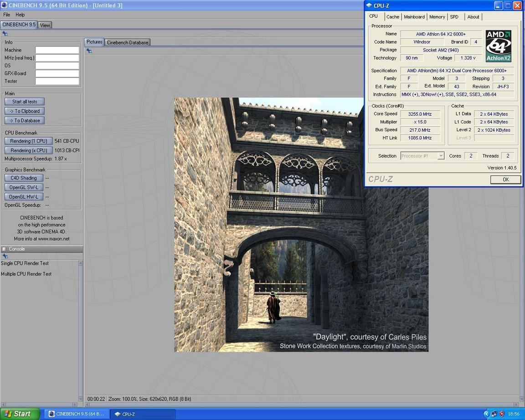Screen dimensions: 525x420
Task: Expand hidden system tray icons
Action: 486,414
